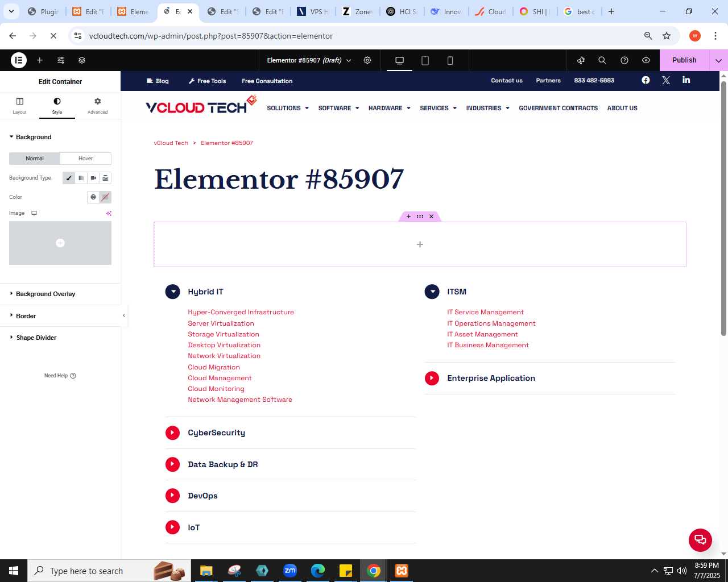Image resolution: width=728 pixels, height=582 pixels.
Task: Open IT Service Management link
Action: [485, 312]
